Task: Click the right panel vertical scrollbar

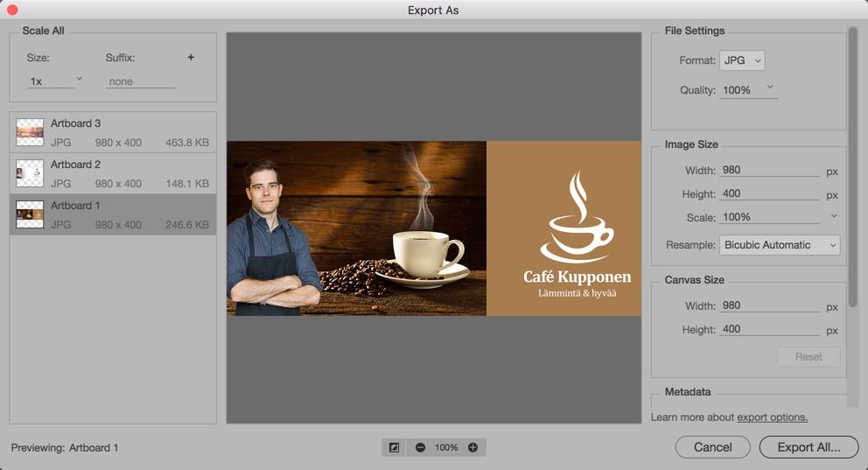Action: point(853,166)
